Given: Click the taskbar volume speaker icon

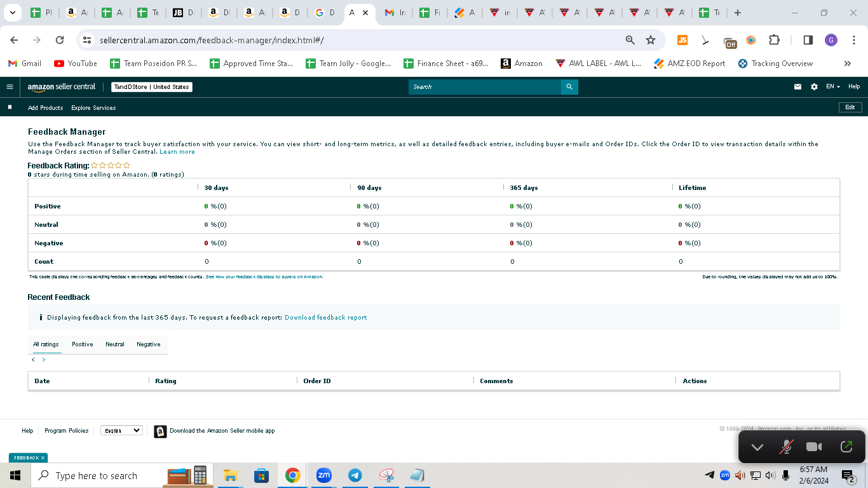Looking at the screenshot, I should (x=770, y=475).
